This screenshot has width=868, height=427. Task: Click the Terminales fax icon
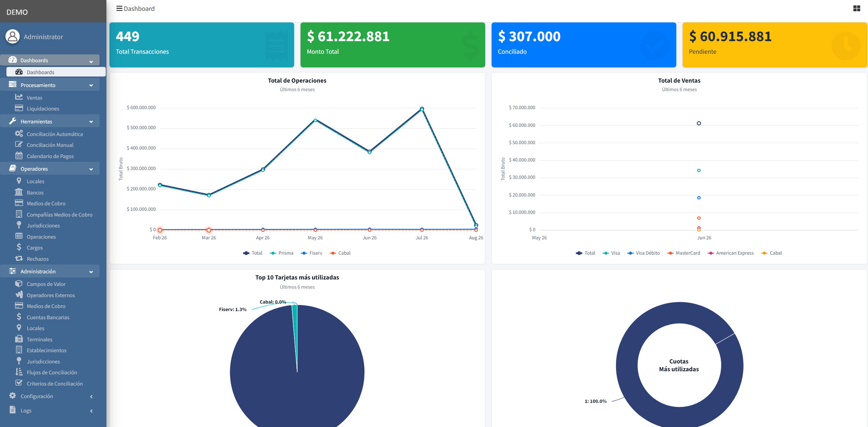coord(19,339)
